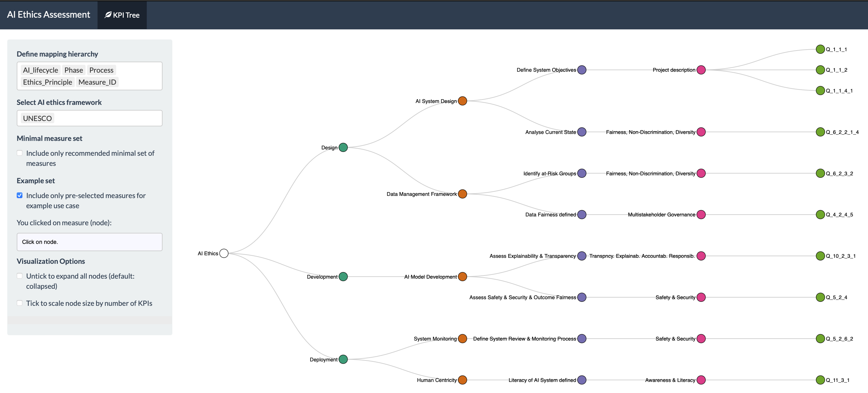Collapse the Deployment tree node
This screenshot has width=868, height=393.
point(343,359)
